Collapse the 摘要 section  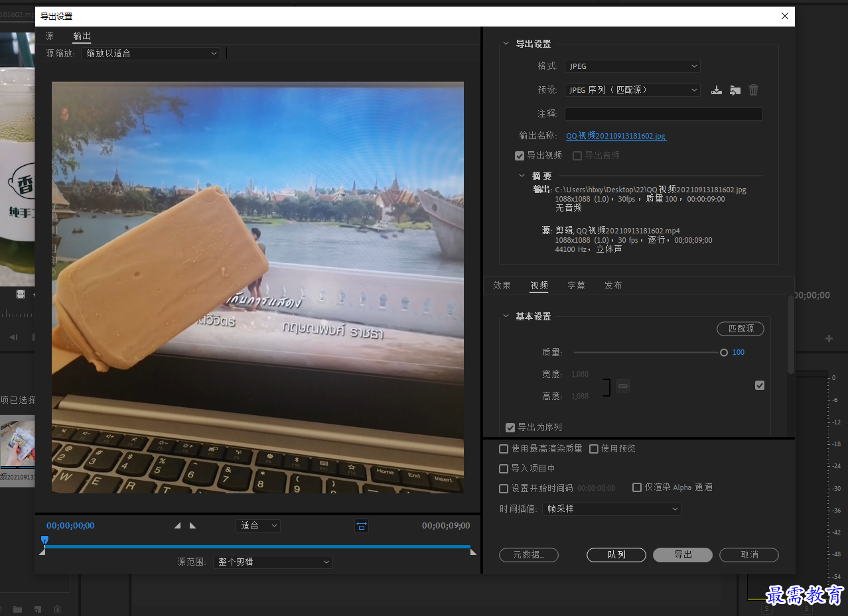click(x=522, y=176)
